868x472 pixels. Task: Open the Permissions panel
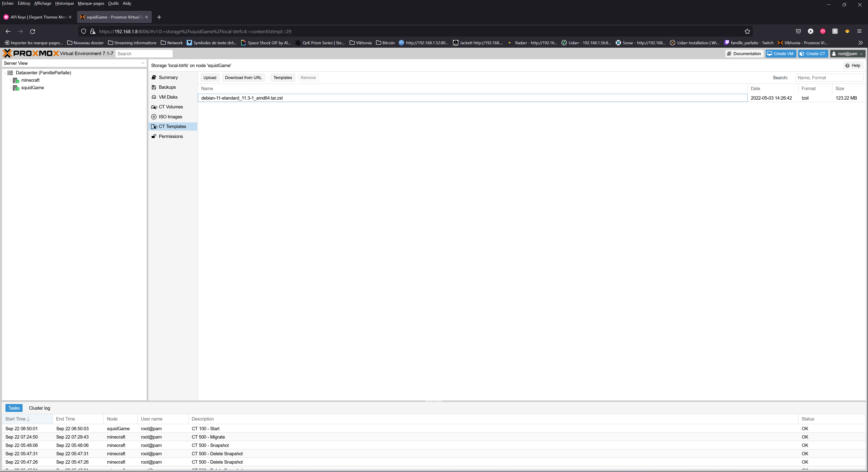171,136
